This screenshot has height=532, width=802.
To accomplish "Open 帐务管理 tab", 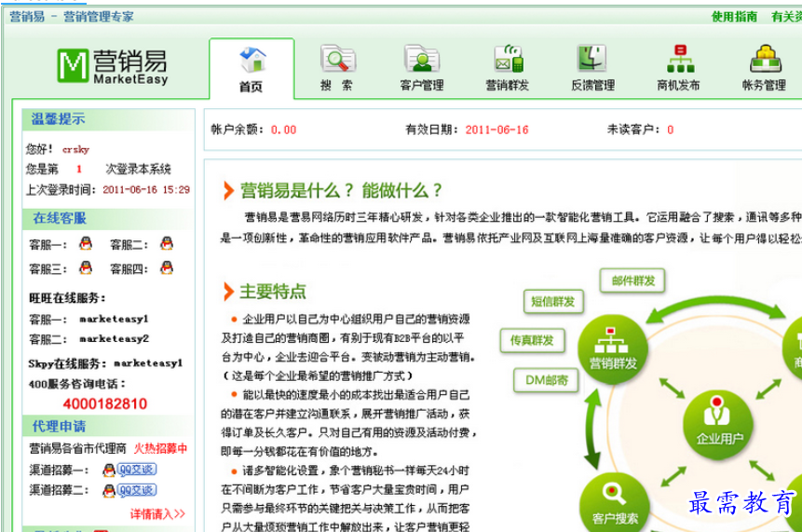I will pyautogui.click(x=764, y=69).
